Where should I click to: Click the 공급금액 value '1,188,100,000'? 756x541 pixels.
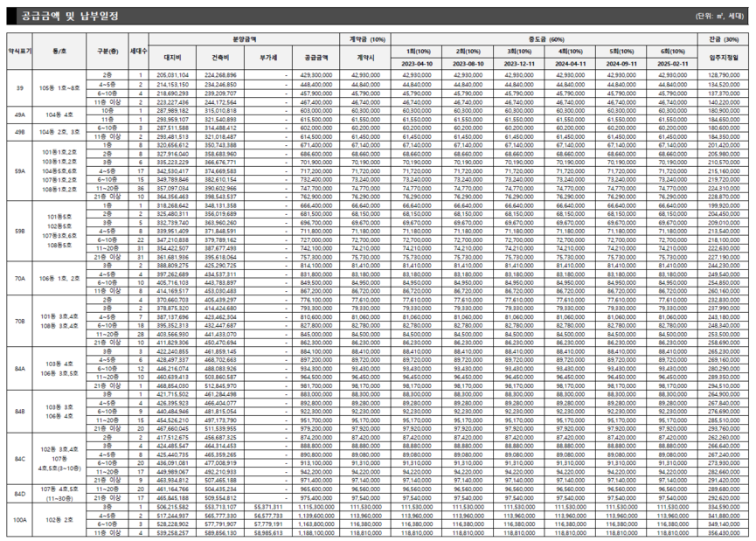316,533
